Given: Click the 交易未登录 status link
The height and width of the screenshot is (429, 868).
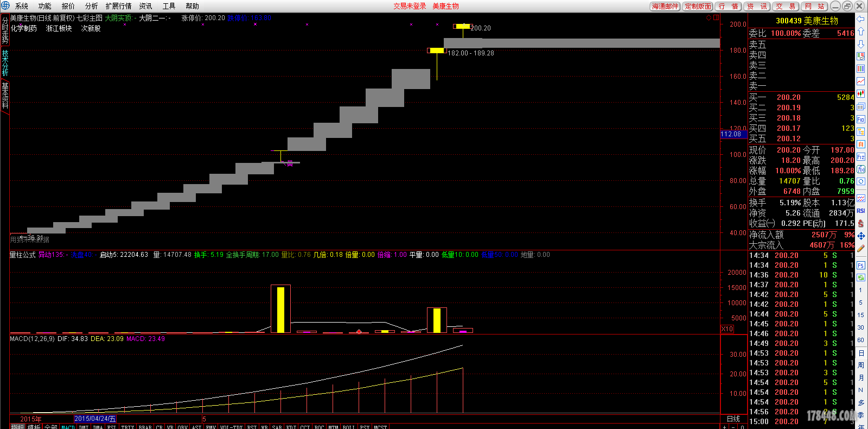Looking at the screenshot, I should click(410, 6).
